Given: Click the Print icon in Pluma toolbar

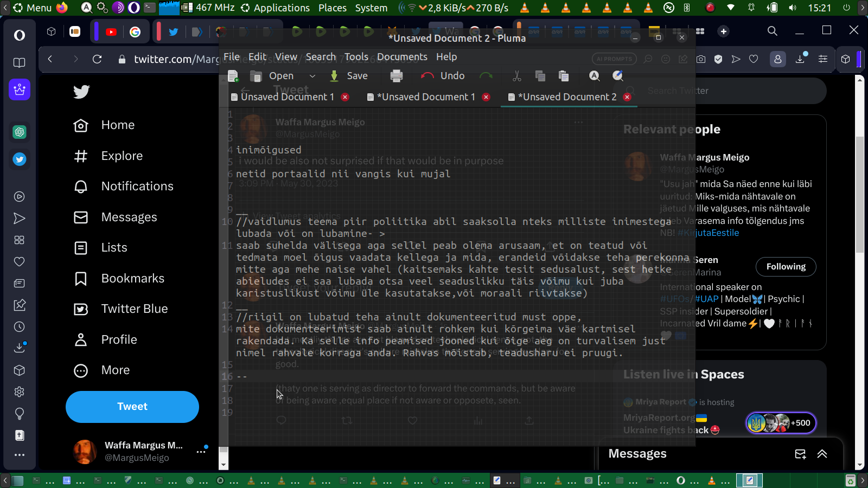Looking at the screenshot, I should pyautogui.click(x=397, y=76).
